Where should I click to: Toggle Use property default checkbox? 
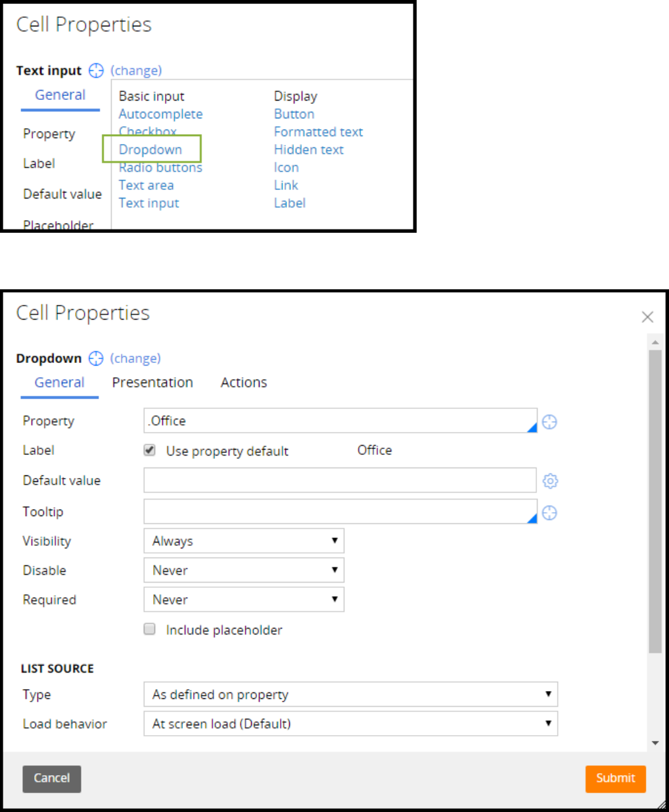tap(150, 450)
